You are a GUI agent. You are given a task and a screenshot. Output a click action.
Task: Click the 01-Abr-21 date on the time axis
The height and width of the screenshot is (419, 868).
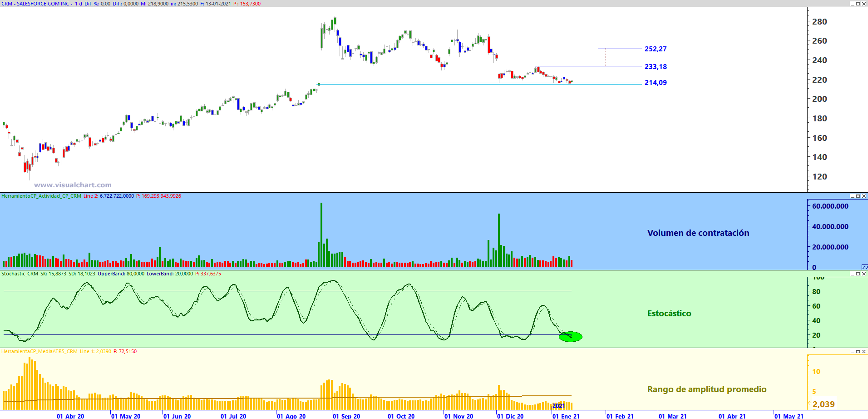click(x=732, y=416)
